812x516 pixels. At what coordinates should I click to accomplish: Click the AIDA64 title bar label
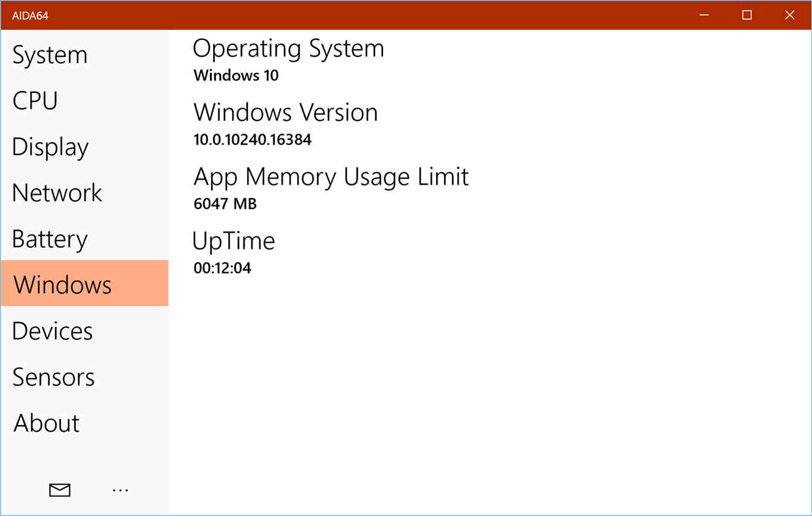click(29, 14)
